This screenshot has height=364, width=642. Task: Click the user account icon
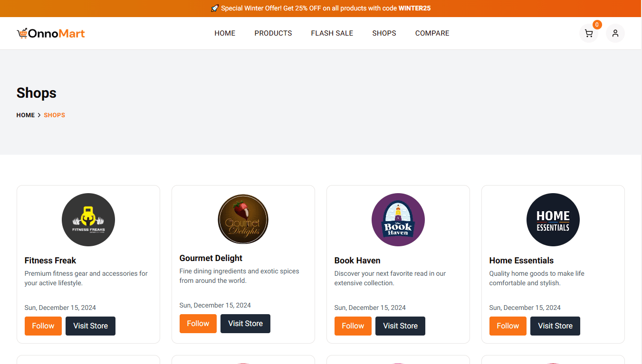coord(615,33)
